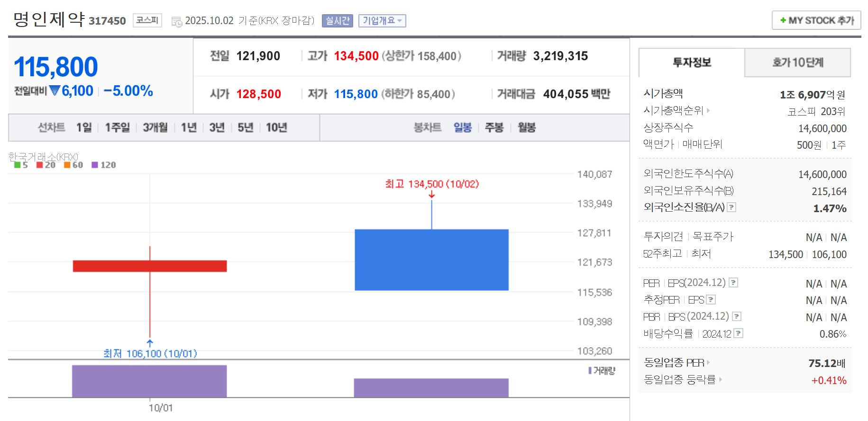Image resolution: width=868 pixels, height=421 pixels.
Task: Click the red 20-day moving average legend
Action: coord(46,165)
